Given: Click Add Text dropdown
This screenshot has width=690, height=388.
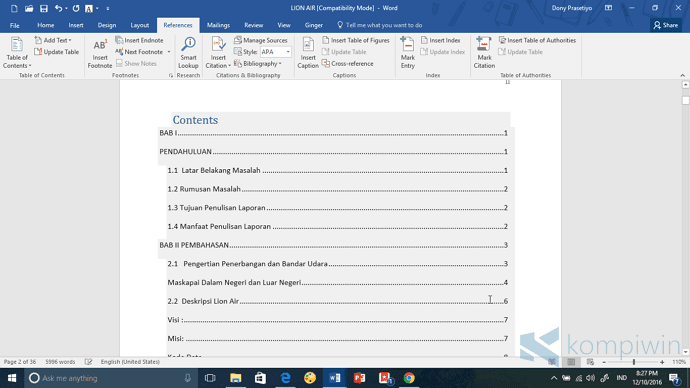Looking at the screenshot, I should click(53, 40).
